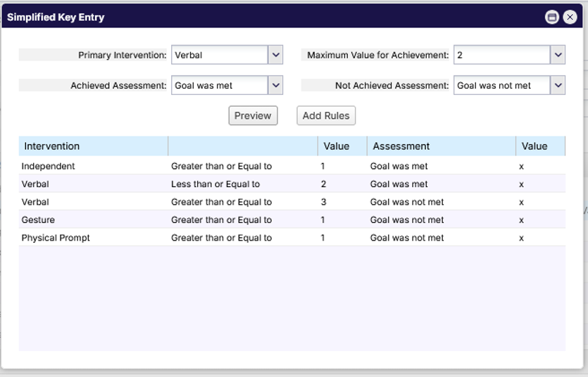
Task: Click the Maximum Value field showing 2
Action: [x=502, y=55]
